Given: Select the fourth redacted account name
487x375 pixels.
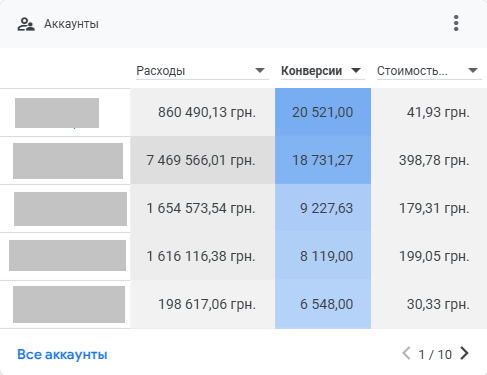Looking at the screenshot, I should pyautogui.click(x=67, y=255).
